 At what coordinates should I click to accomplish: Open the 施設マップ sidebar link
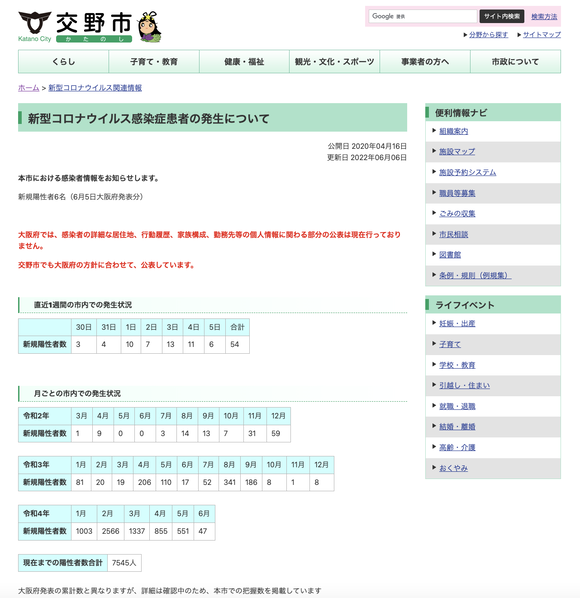[x=457, y=151]
